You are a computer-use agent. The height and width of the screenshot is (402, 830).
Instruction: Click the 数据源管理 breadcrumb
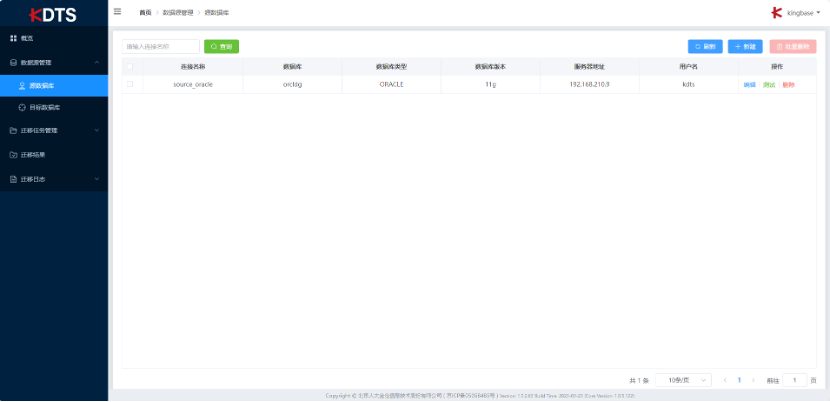178,12
